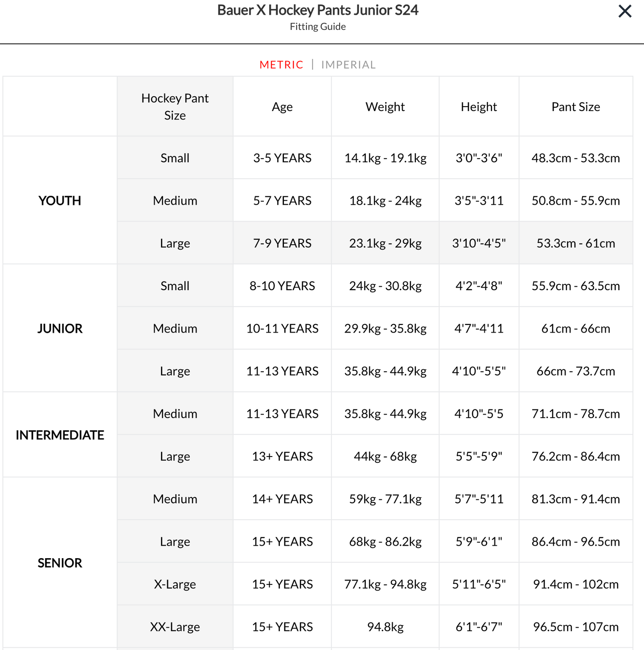
Task: Click the '14+ YEARS' age cell
Action: [x=283, y=499]
